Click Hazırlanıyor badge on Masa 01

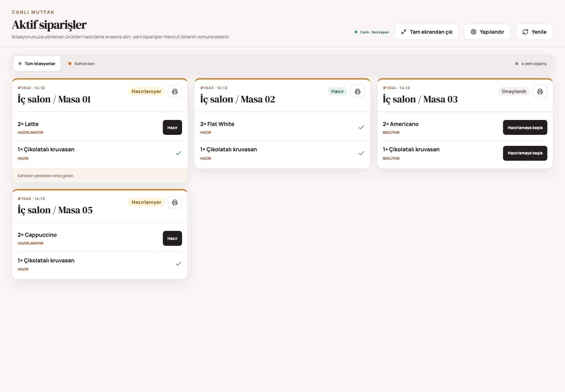coord(146,91)
